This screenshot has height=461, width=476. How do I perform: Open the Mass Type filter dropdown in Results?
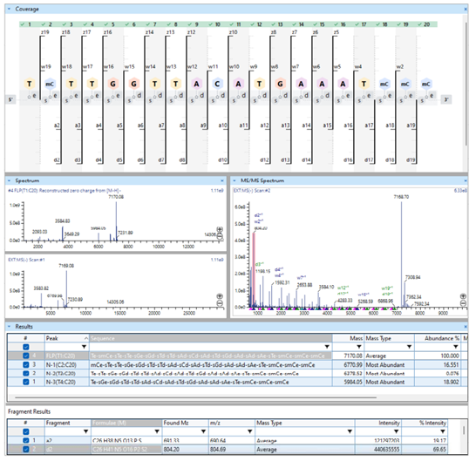click(x=409, y=347)
